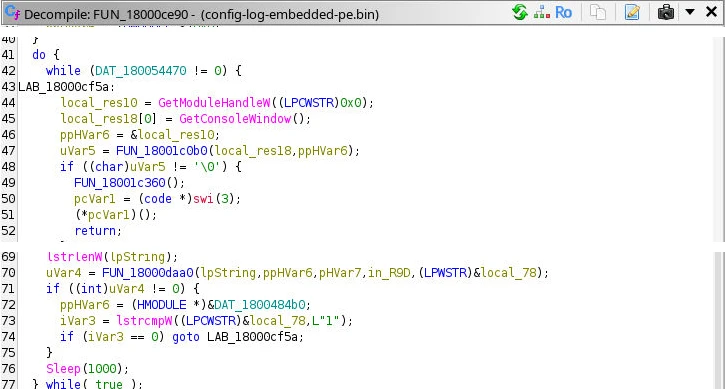The height and width of the screenshot is (389, 725).
Task: Select the Sleep call on line 76
Action: point(63,369)
